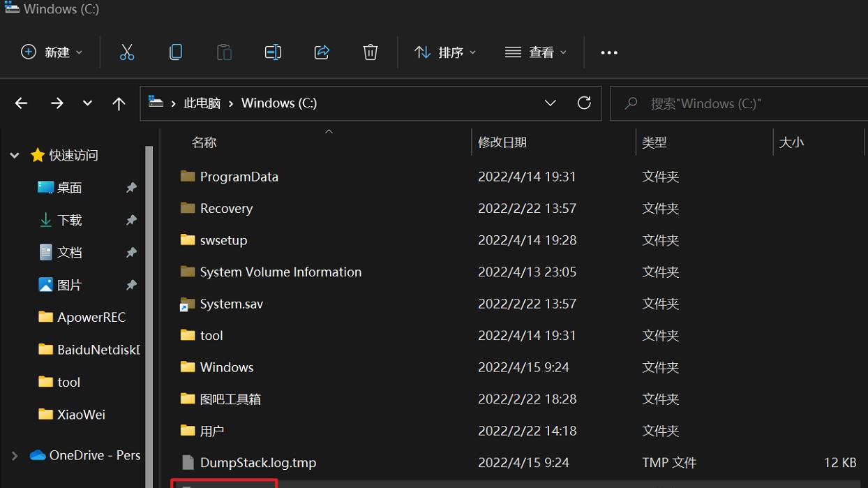The image size is (868, 488).
Task: Click the Copy icon in toolbar
Action: [176, 52]
